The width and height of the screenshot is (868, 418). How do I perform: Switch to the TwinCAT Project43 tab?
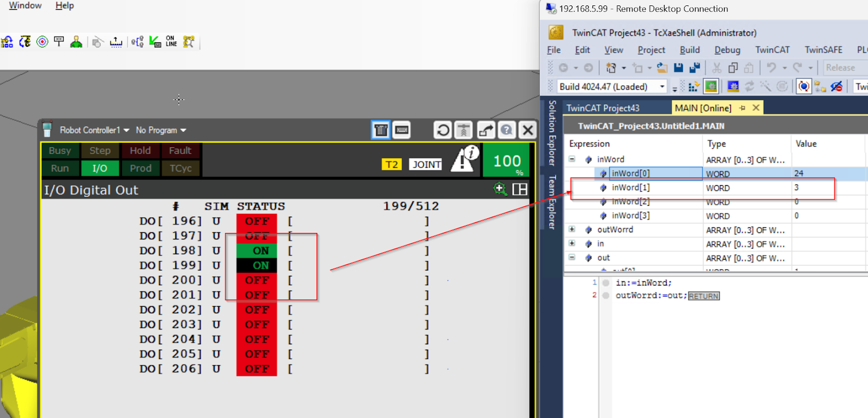603,108
